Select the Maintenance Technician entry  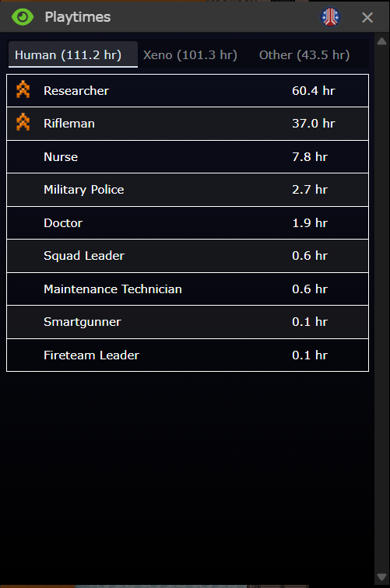coord(188,289)
